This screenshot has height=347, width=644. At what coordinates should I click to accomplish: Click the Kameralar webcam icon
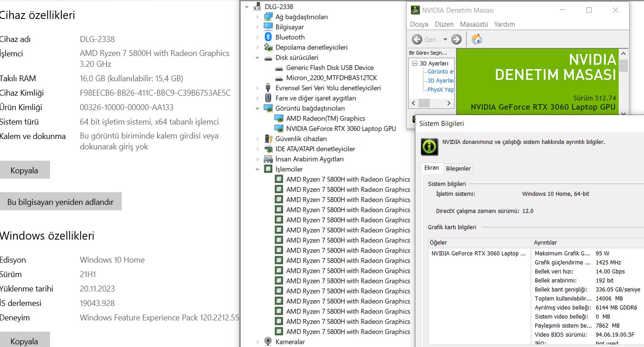(x=268, y=342)
